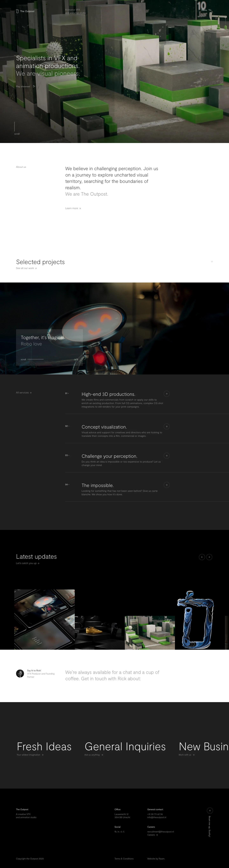The image size is (229, 868).
Task: Open New Business contact option
Action: coord(204,747)
